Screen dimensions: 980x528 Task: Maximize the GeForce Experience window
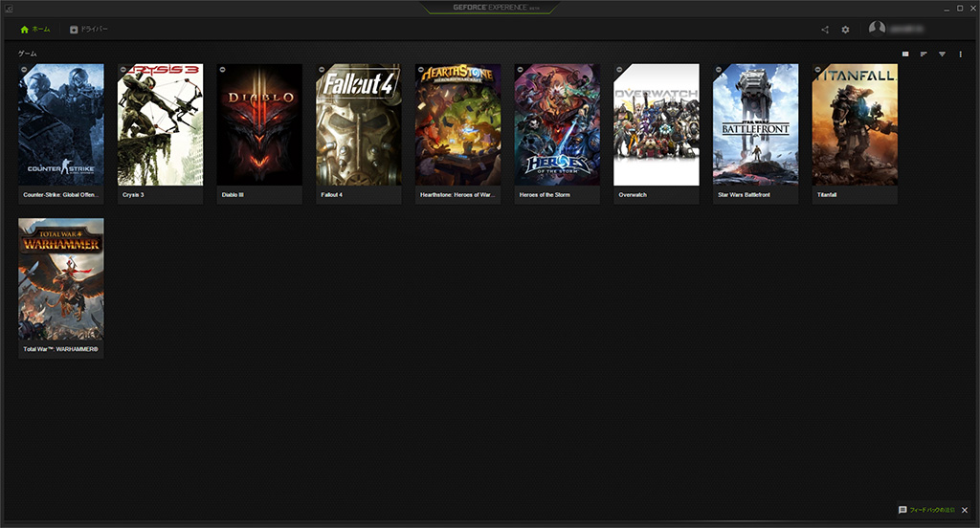(960, 8)
